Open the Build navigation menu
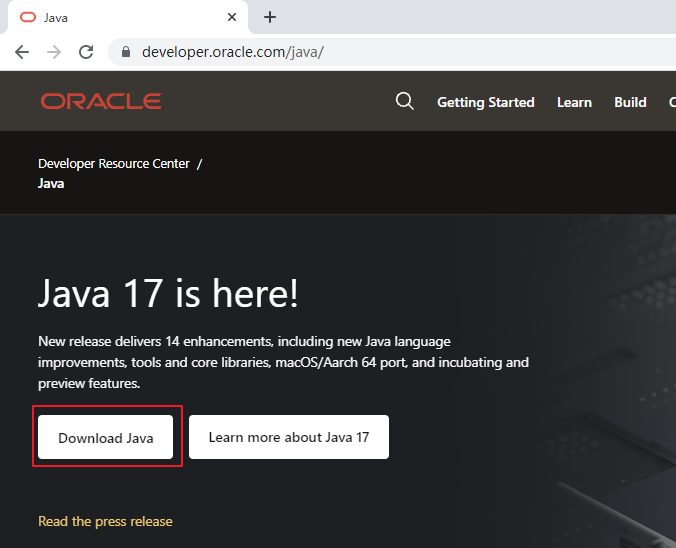The image size is (676, 548). 630,102
